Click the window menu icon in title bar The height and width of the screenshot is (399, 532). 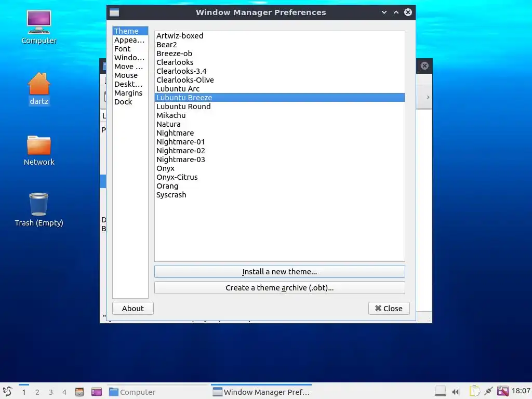coord(114,12)
